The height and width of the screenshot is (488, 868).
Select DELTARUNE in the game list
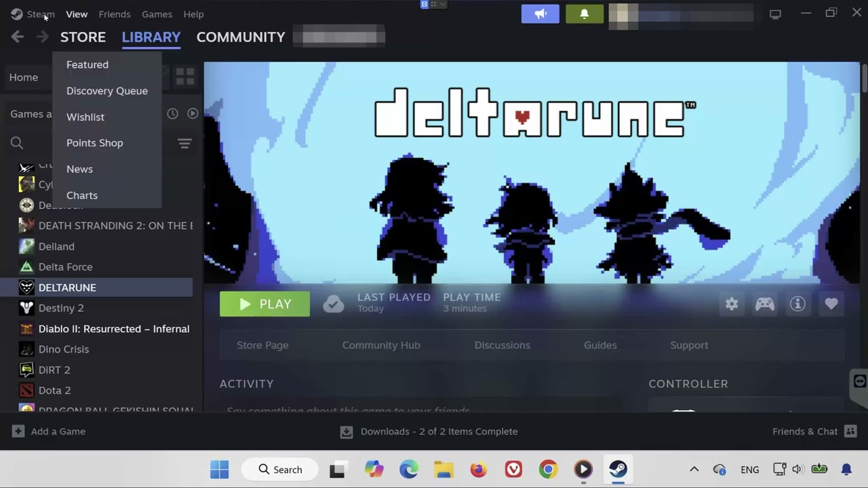(96, 287)
